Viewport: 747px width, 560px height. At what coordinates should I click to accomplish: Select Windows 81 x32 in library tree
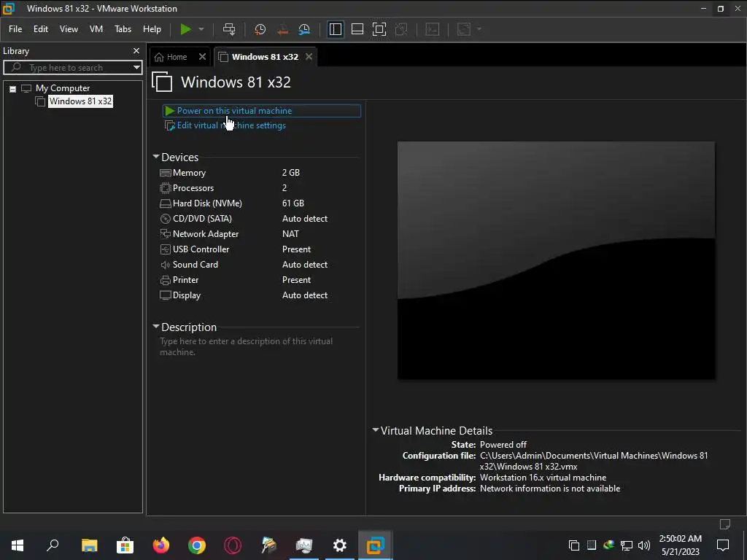(x=80, y=101)
